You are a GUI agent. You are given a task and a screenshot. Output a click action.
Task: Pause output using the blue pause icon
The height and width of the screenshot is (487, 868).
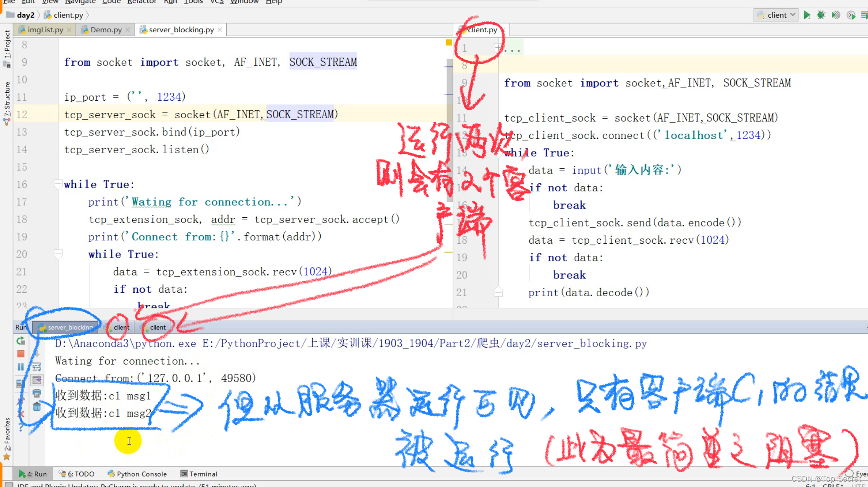[x=21, y=367]
